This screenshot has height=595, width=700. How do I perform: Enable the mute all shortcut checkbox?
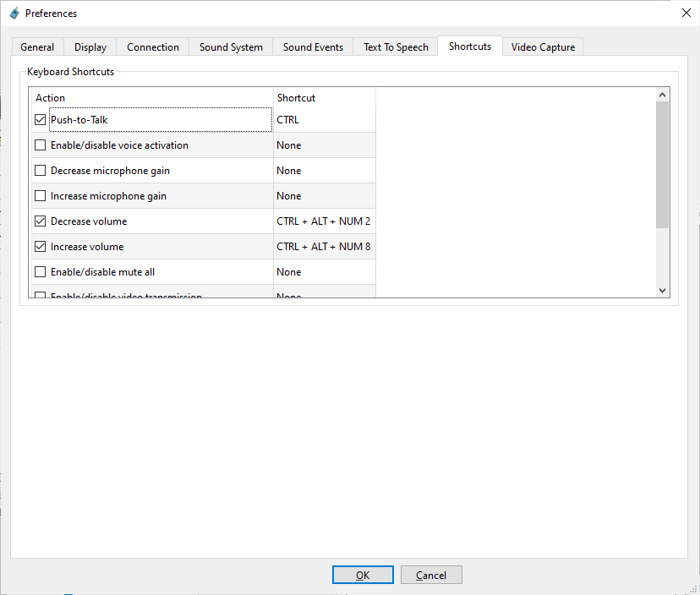(x=41, y=272)
